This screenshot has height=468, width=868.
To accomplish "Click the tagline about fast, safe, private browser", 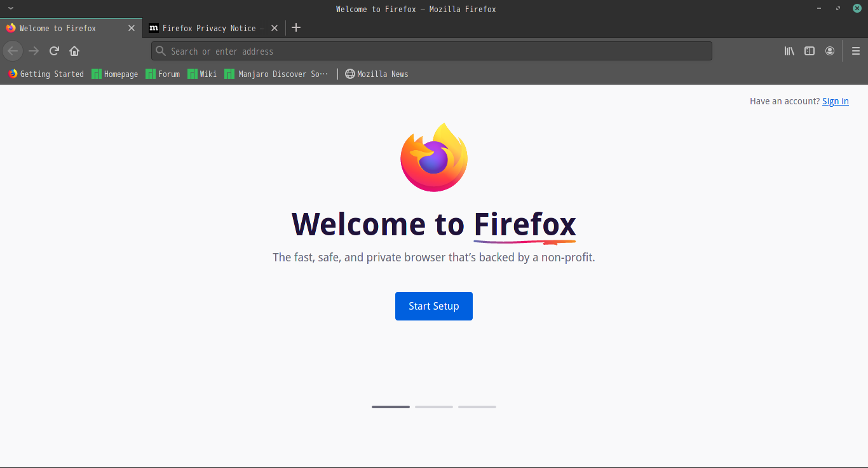I will pos(434,258).
